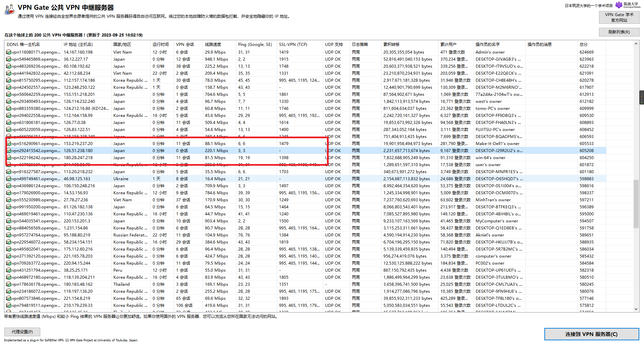644x344 pixels.
Task: Select the vpn560642259 row icon
Action: click(9, 94)
